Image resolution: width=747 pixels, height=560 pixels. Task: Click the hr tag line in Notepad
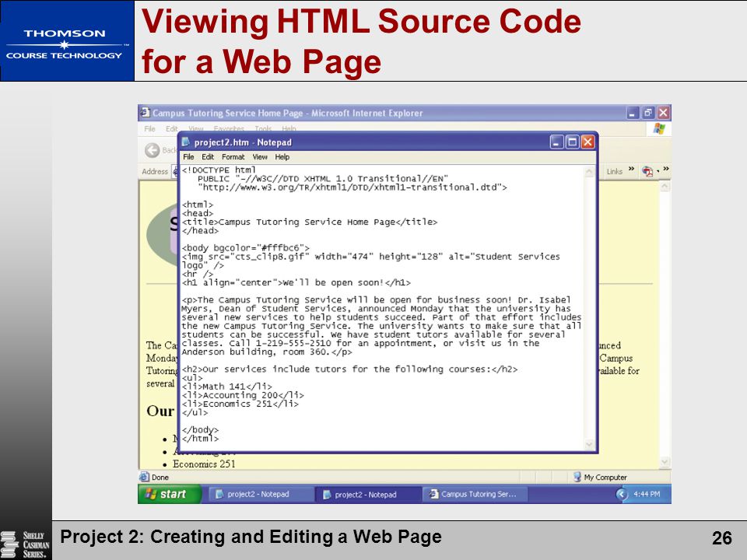[x=197, y=274]
